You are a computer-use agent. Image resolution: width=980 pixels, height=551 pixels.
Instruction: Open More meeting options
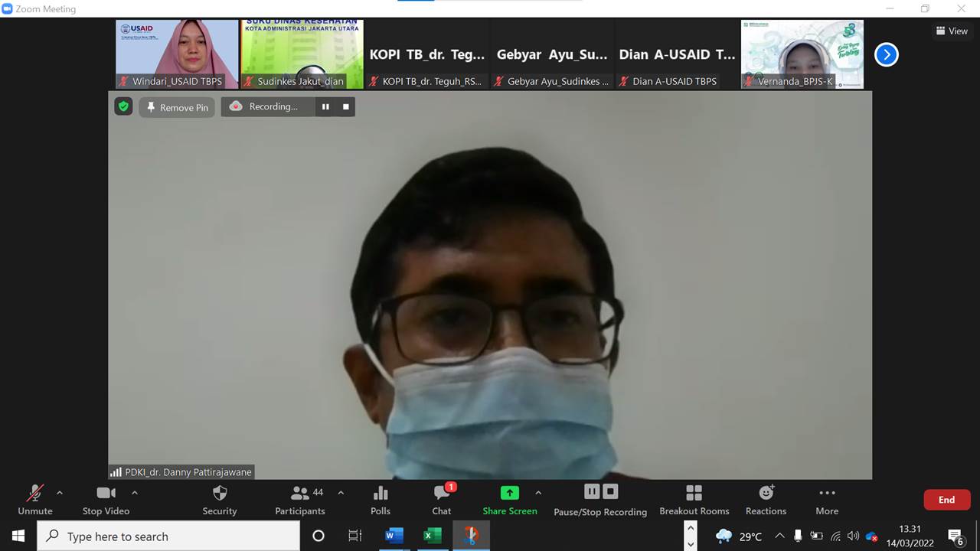point(827,500)
